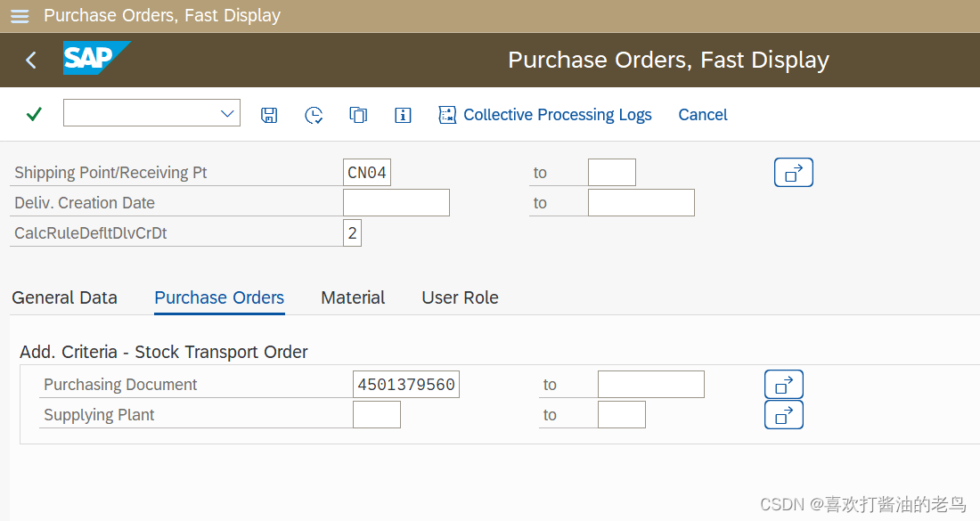Switch to the Material tab
The height and width of the screenshot is (521, 980).
(x=352, y=297)
